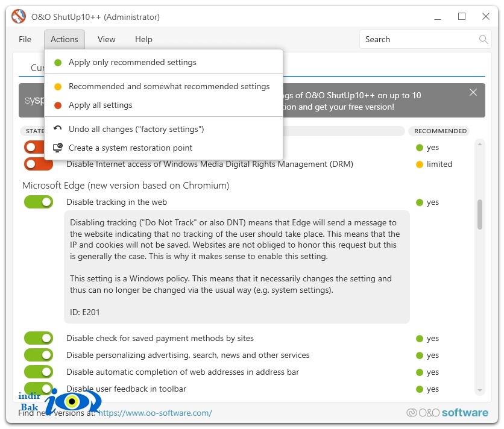Click the undo arrow icon in Actions menu
Image resolution: width=504 pixels, height=429 pixels.
(58, 129)
